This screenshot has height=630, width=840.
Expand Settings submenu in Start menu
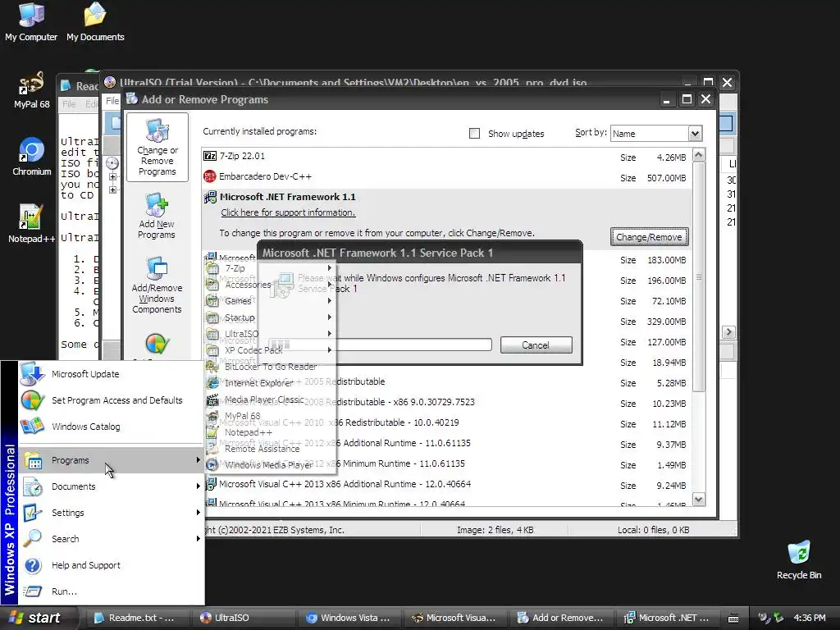tap(112, 513)
